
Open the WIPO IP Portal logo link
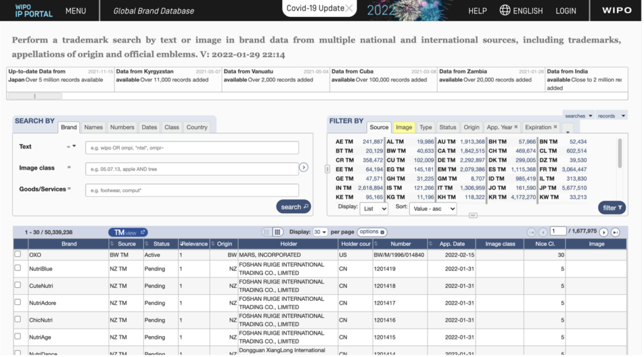point(34,11)
